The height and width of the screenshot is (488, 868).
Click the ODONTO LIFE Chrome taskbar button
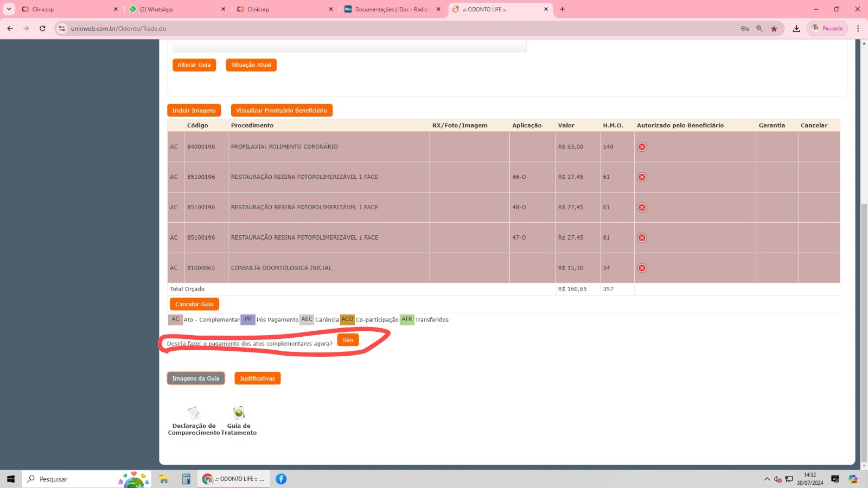coord(234,479)
